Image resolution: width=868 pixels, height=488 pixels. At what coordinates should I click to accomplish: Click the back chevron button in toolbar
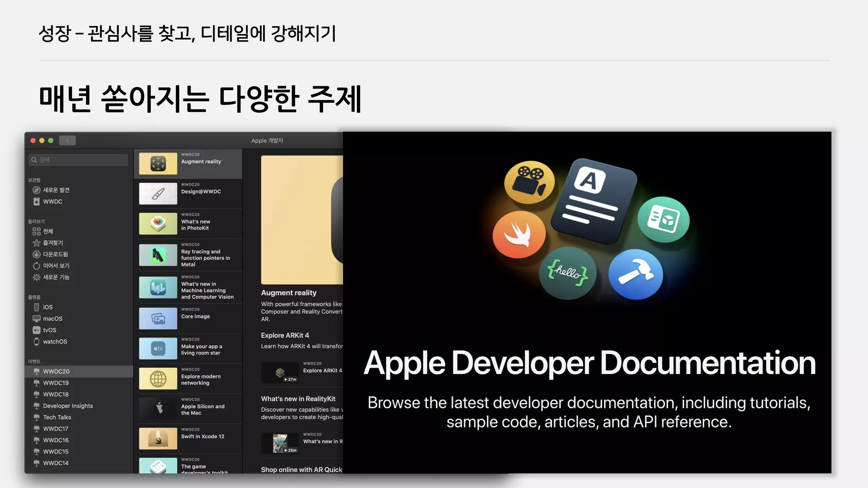[x=67, y=141]
